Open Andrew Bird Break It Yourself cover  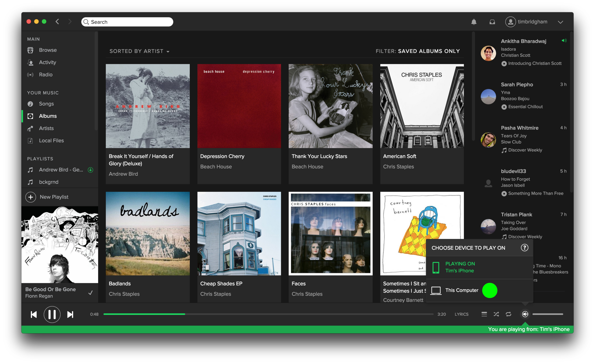pos(148,106)
